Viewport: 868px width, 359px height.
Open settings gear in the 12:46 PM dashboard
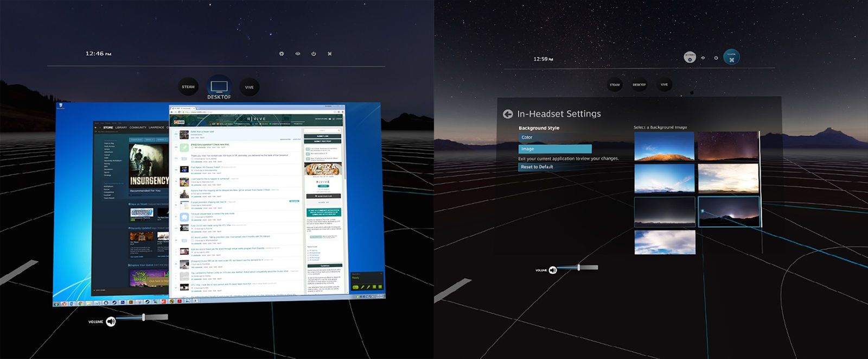point(282,54)
